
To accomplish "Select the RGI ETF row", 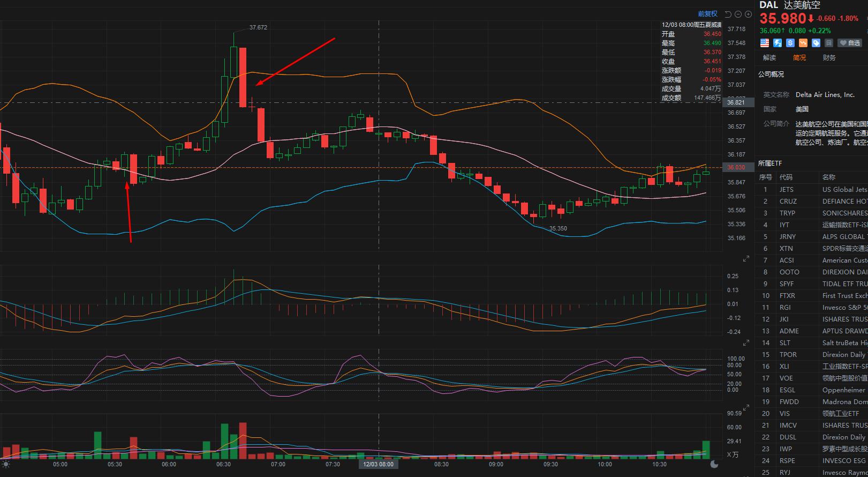I will 812,308.
